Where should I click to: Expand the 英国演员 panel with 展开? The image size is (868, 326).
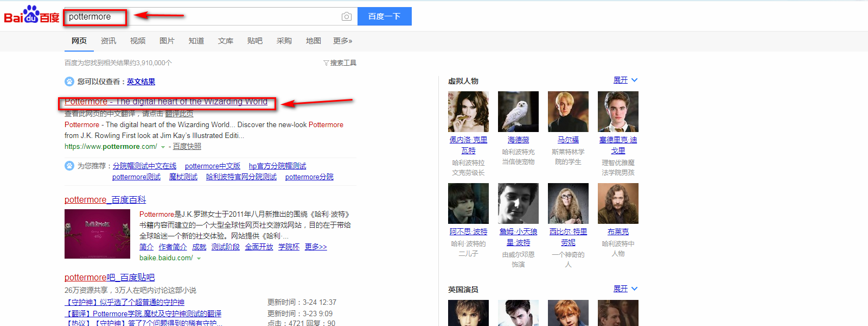pyautogui.click(x=626, y=289)
